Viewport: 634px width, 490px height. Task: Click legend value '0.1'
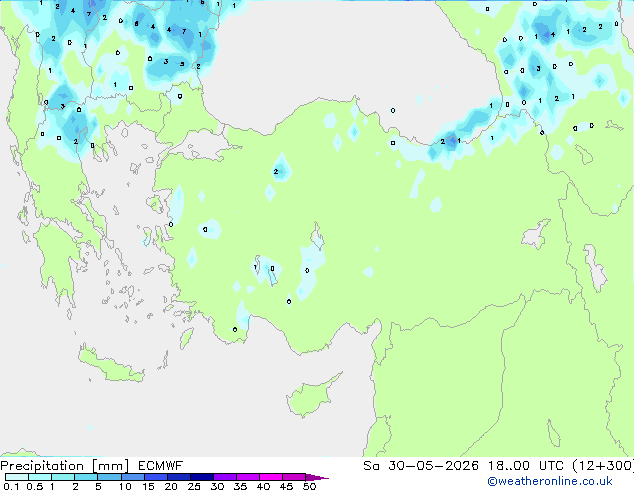(11, 486)
